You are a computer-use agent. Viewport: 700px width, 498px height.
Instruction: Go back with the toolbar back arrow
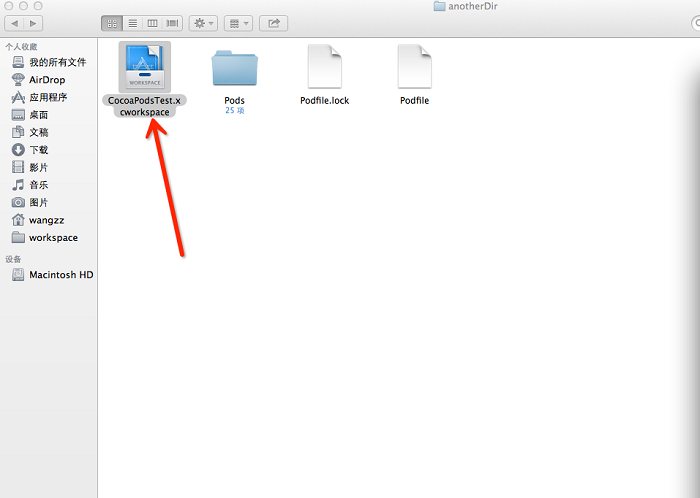[x=14, y=23]
